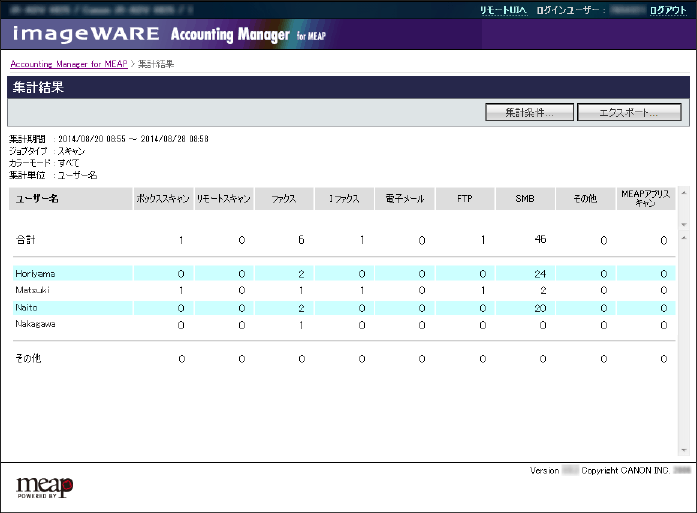Select the Naito user row
Viewport: 697px width, 513px height.
(26, 308)
